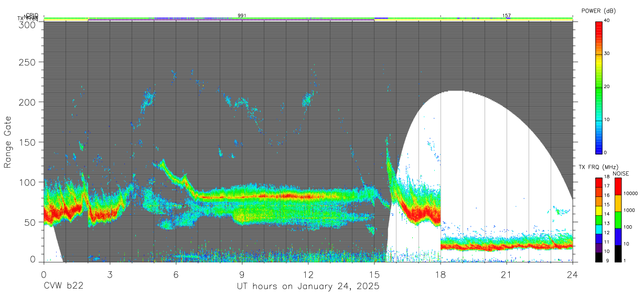Viewport: 644px width, 297px height.
Task: Click the 9 tick on UT hours axis
Action: (x=242, y=274)
